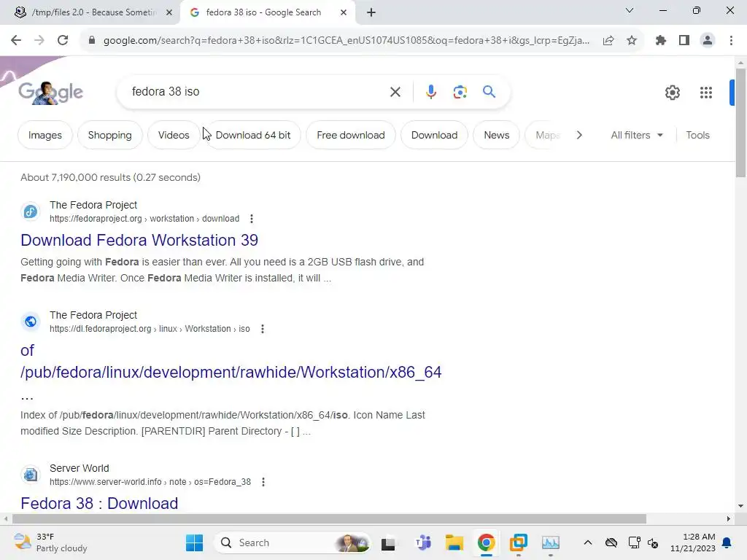The image size is (747, 560).
Task: Bookmark this page with the star icon
Action: click(x=632, y=41)
